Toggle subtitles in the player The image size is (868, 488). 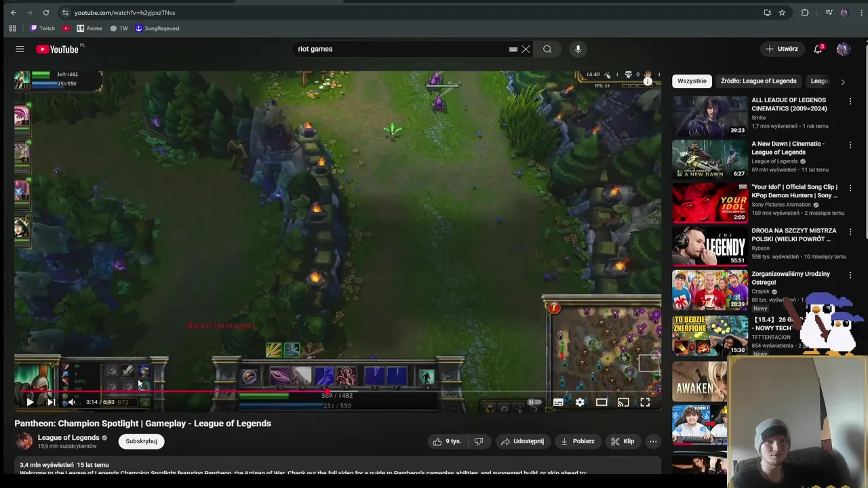tap(558, 402)
